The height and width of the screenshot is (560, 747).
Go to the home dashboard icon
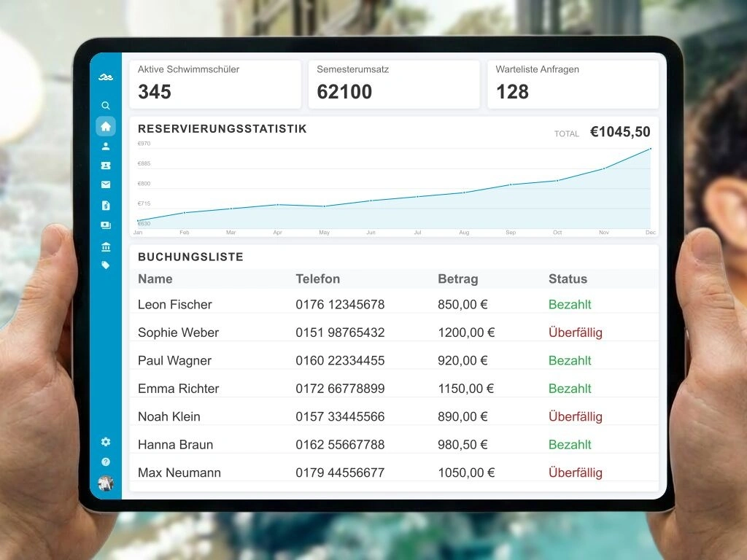(x=106, y=126)
